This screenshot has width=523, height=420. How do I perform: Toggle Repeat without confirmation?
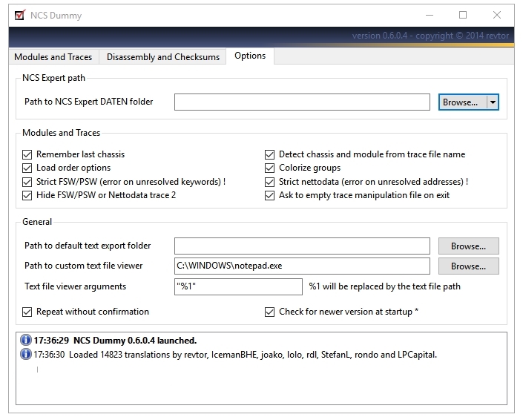[29, 312]
